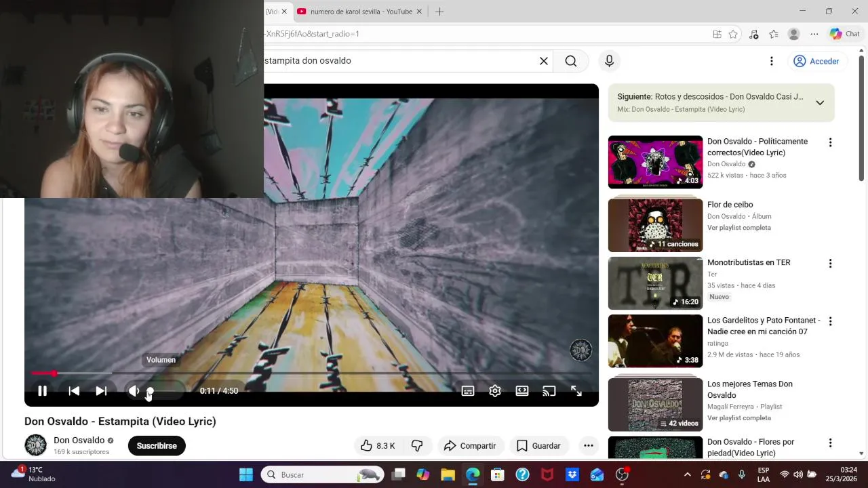This screenshot has width=868, height=488.
Task: Enter full screen mode
Action: pyautogui.click(x=576, y=391)
